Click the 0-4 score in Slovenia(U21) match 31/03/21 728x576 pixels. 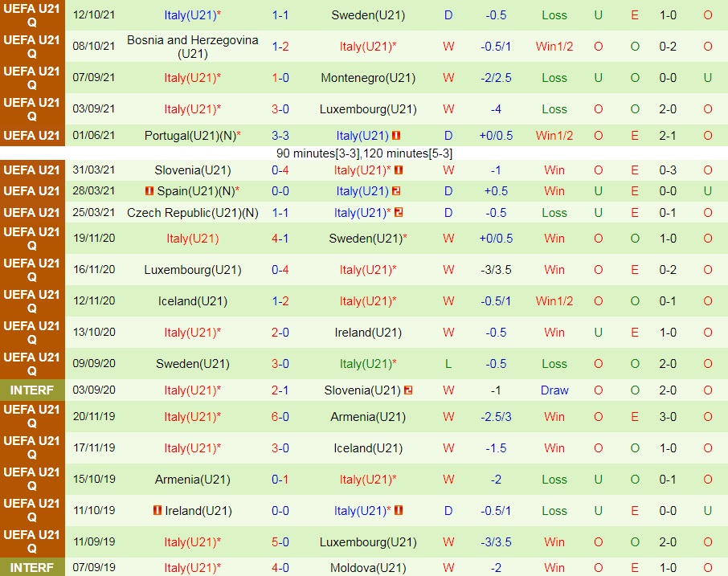pos(280,170)
